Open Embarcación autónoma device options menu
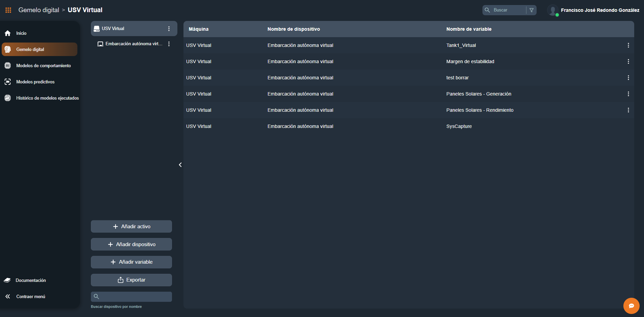This screenshot has height=317, width=644. [169, 44]
